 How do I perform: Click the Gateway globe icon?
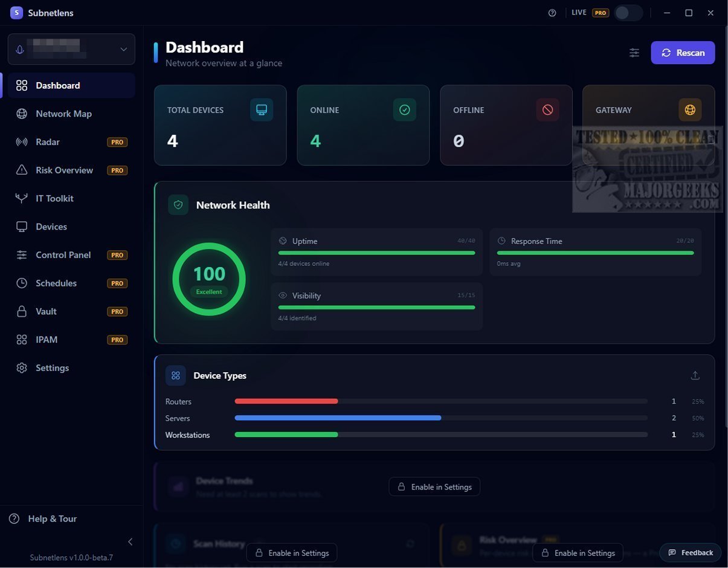pos(690,110)
